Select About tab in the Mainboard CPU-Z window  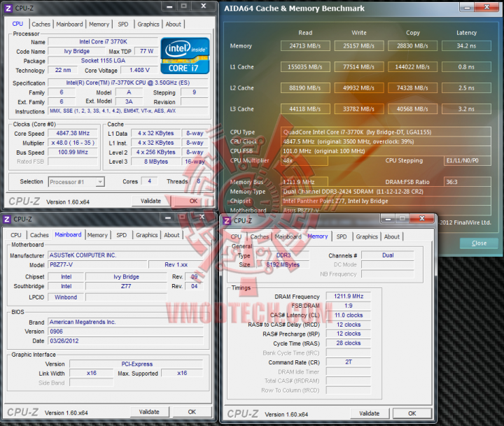(x=171, y=235)
